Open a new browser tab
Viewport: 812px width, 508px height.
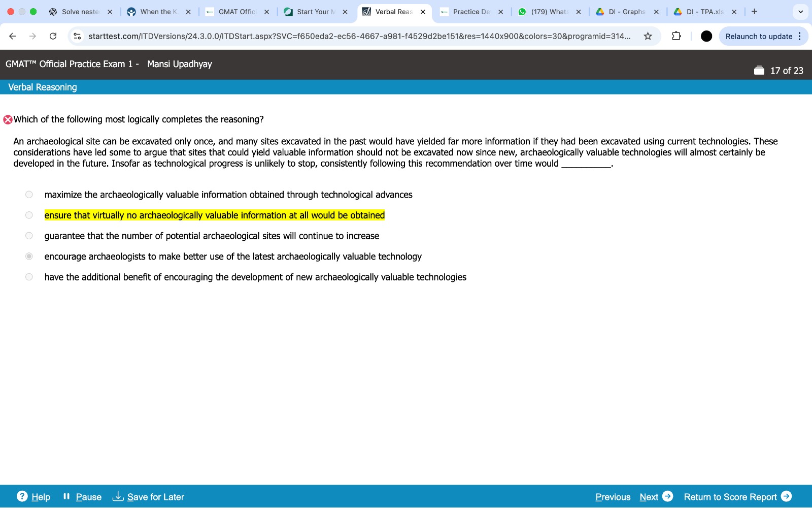coord(754,12)
